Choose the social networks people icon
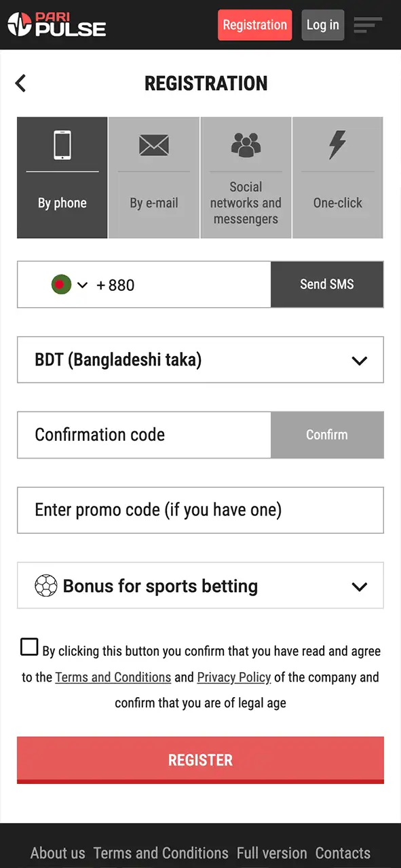401x868 pixels. (246, 143)
